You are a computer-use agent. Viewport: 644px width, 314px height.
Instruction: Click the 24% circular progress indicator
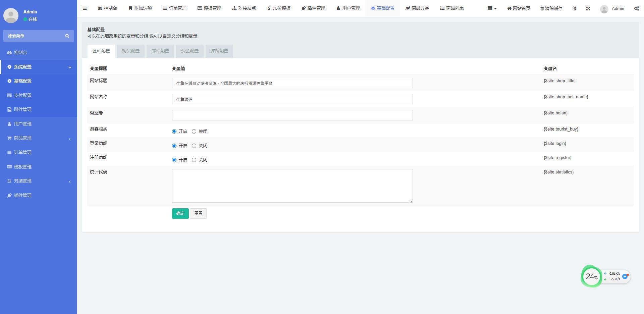(591, 276)
